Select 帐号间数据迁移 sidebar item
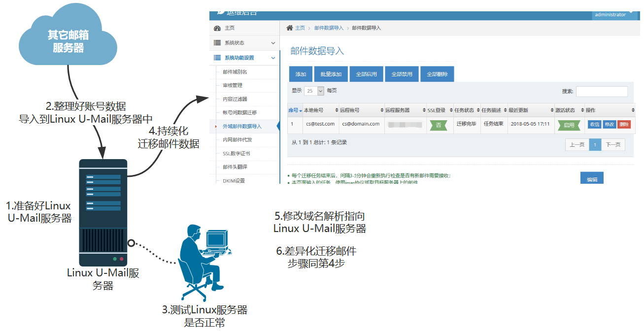 (239, 113)
